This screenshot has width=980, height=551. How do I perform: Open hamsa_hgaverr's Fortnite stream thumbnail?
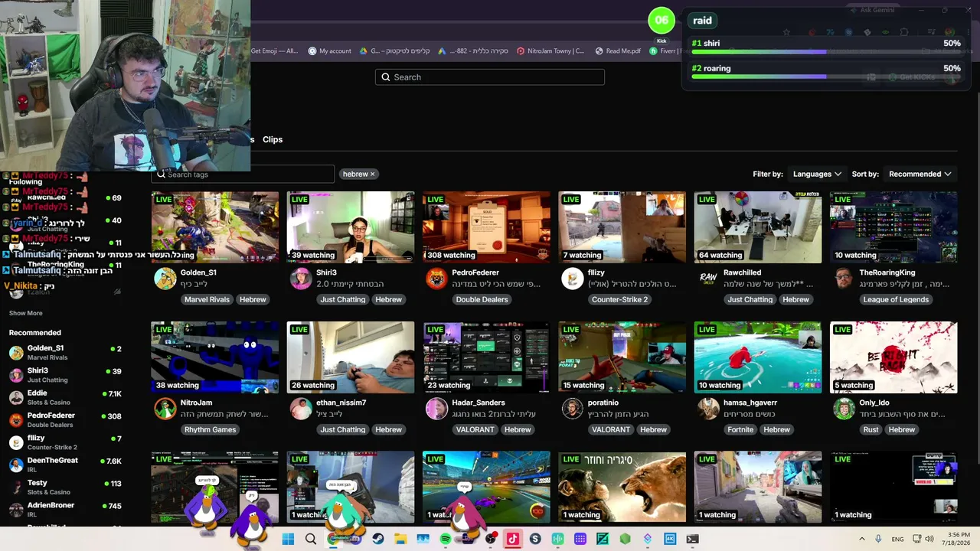(758, 357)
